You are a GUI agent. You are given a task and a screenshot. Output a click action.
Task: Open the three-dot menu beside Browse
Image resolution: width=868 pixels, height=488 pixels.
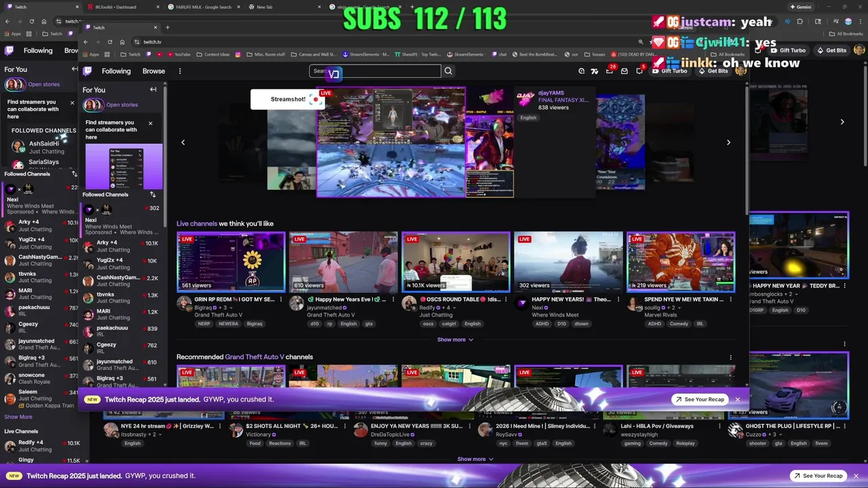click(180, 71)
